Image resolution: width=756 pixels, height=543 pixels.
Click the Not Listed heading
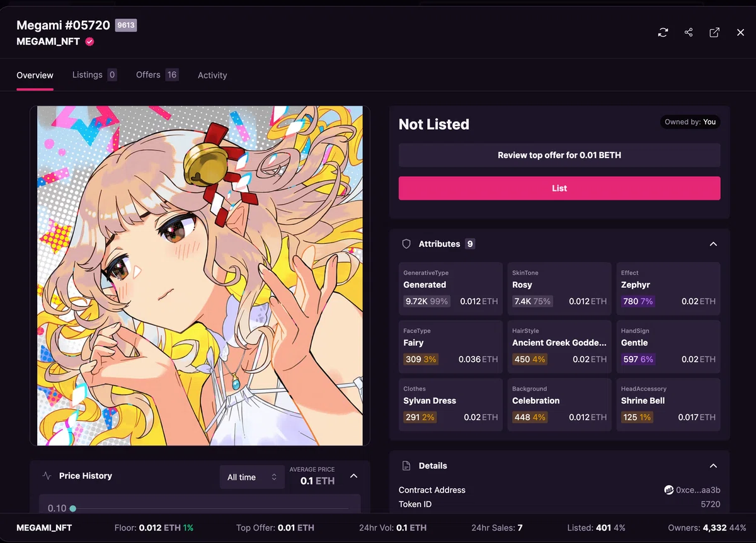pos(434,124)
